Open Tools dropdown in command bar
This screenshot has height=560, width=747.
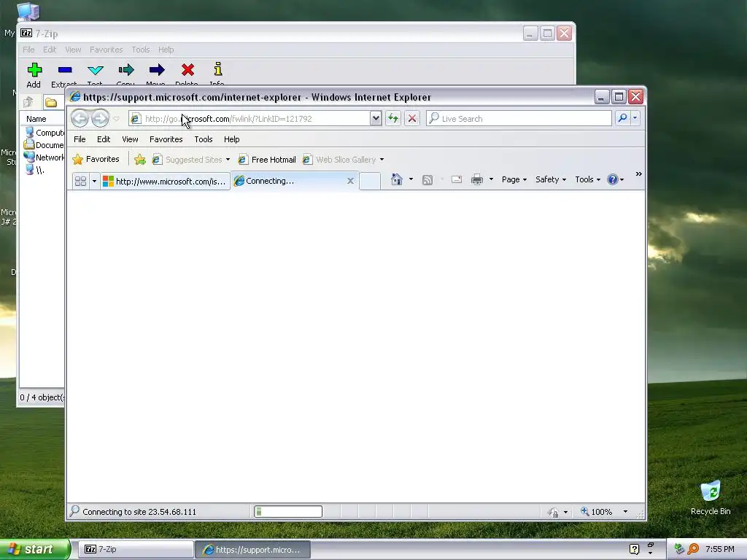tap(587, 179)
